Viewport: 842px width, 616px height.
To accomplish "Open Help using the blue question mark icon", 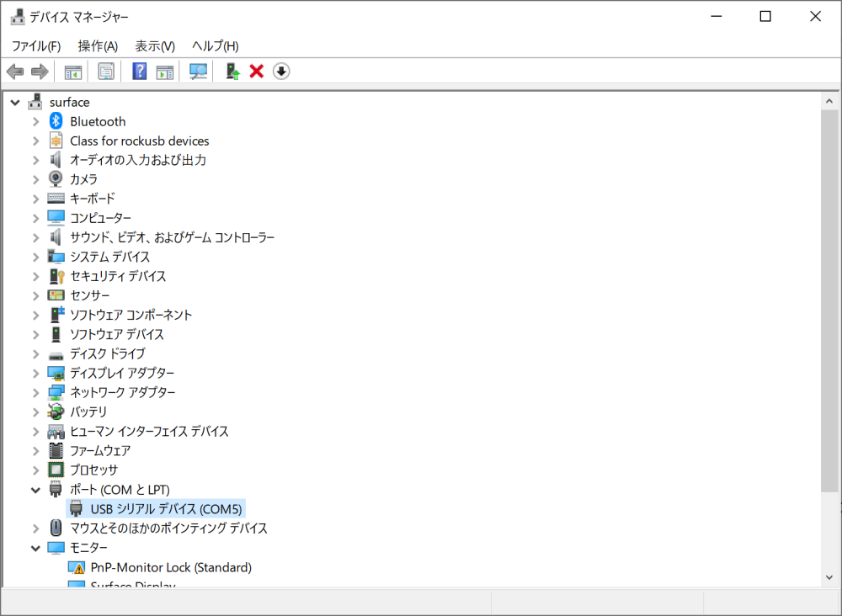I will (140, 71).
